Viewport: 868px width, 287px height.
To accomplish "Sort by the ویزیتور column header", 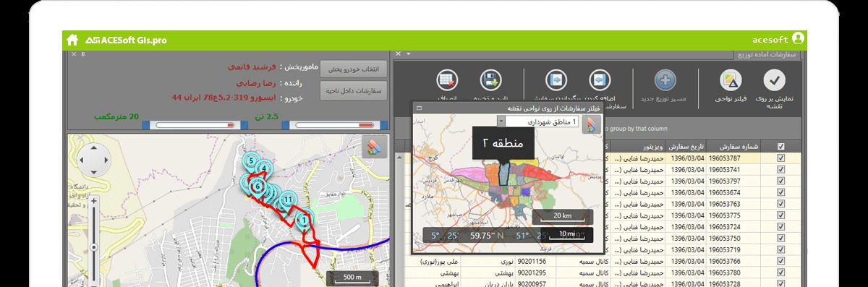I will click(x=639, y=147).
